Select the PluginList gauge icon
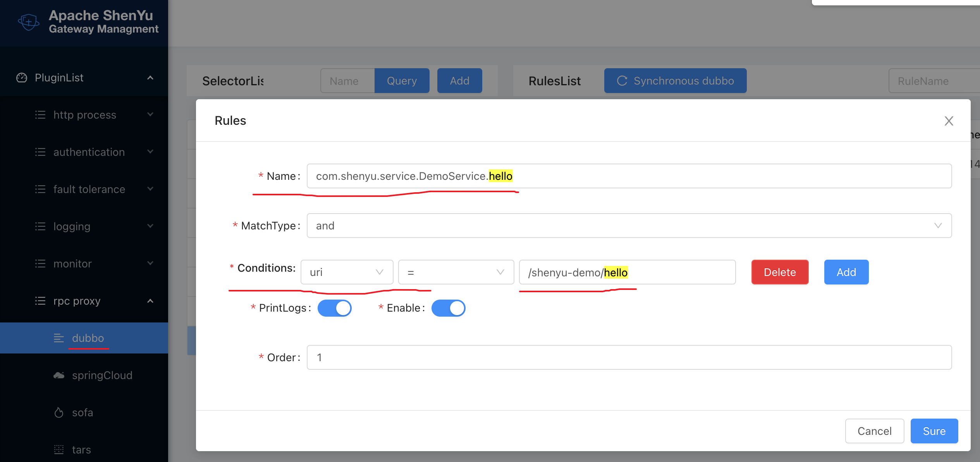The image size is (980, 462). (21, 77)
